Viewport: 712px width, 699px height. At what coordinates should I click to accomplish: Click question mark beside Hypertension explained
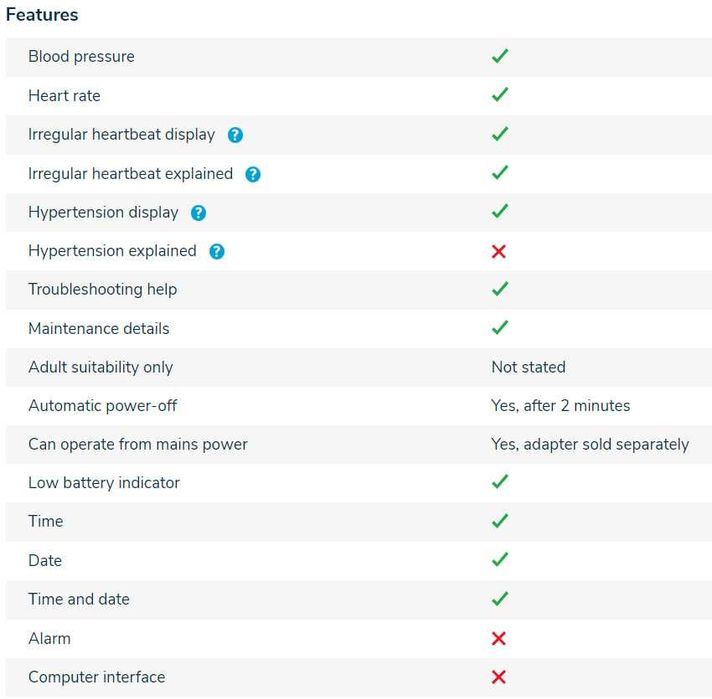click(x=217, y=251)
